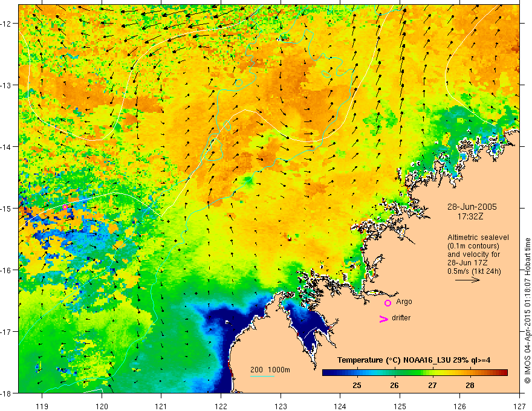Click the 'Argo' legend label

pos(404,302)
